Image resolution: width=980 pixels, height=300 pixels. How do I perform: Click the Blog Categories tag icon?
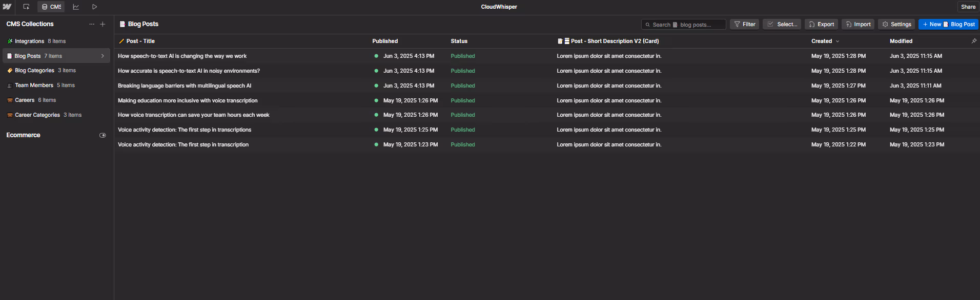pos(10,71)
